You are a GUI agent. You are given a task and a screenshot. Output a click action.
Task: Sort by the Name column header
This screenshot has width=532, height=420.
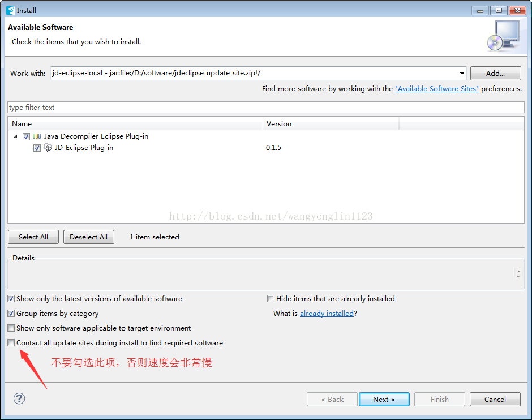pos(135,124)
